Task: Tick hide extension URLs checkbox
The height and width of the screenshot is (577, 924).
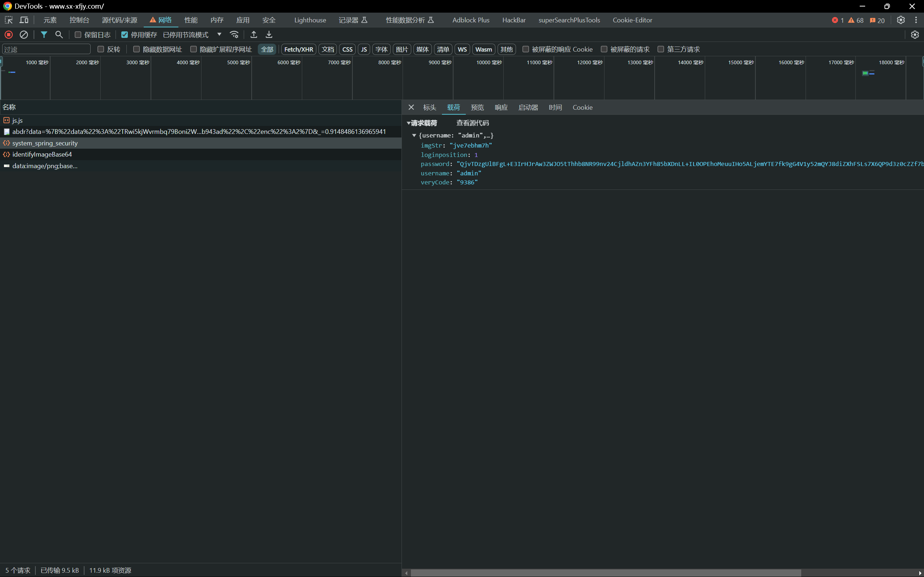Action: tap(194, 49)
